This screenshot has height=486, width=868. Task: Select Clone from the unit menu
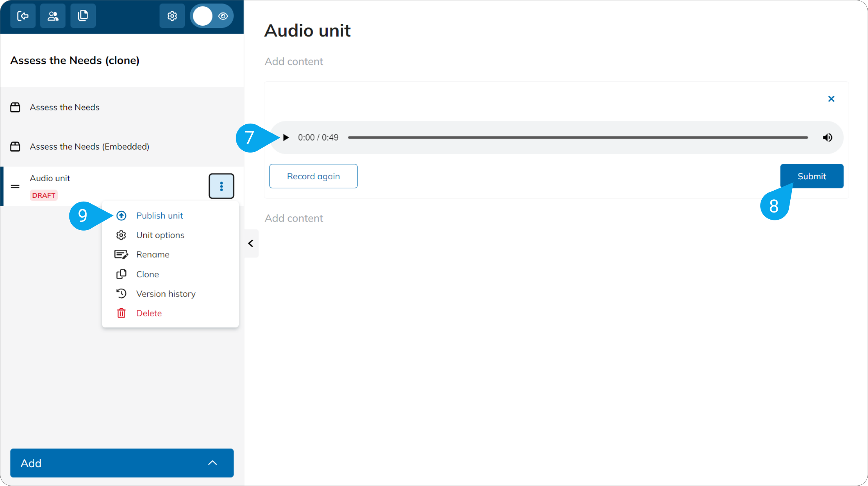(x=147, y=274)
